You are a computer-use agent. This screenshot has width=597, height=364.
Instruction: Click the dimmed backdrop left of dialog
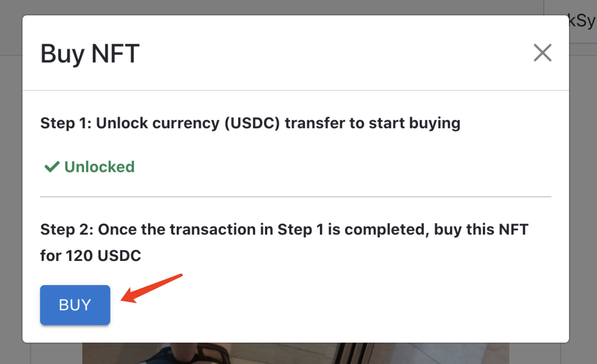point(10,192)
